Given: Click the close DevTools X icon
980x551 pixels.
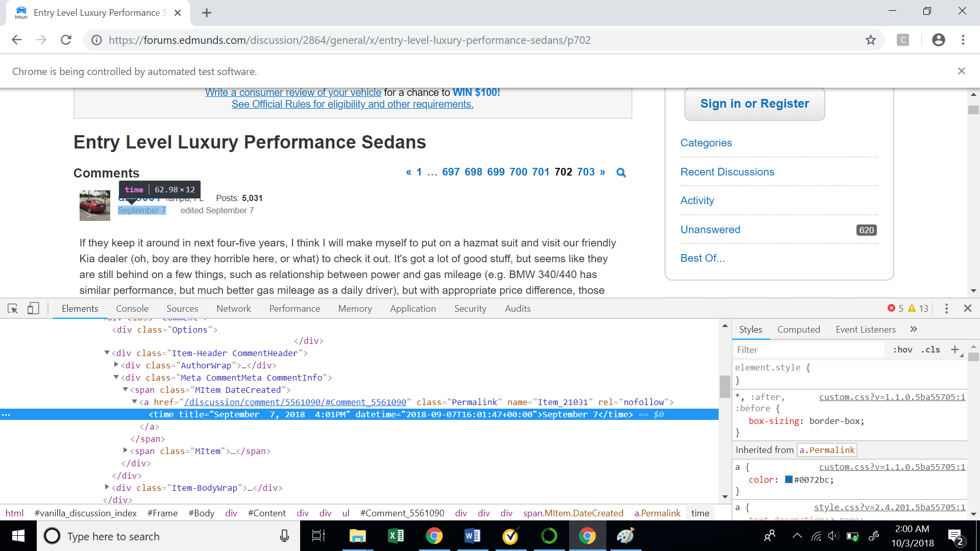Looking at the screenshot, I should [967, 308].
